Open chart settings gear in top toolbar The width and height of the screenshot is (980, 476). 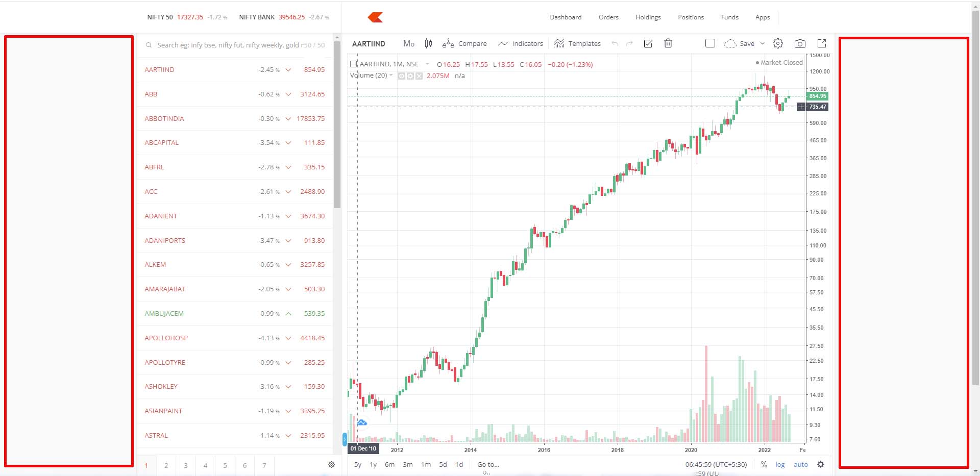[x=778, y=43]
